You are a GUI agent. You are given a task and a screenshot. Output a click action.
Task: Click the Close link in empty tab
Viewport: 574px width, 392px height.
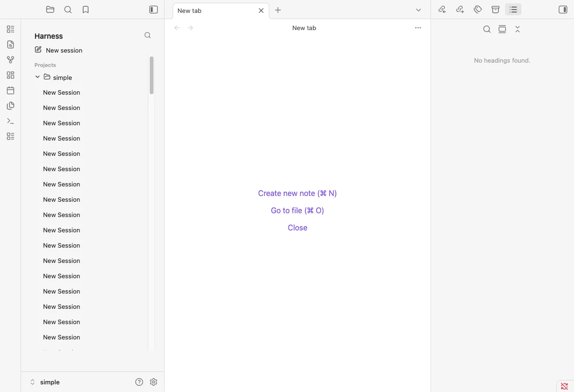[298, 228]
